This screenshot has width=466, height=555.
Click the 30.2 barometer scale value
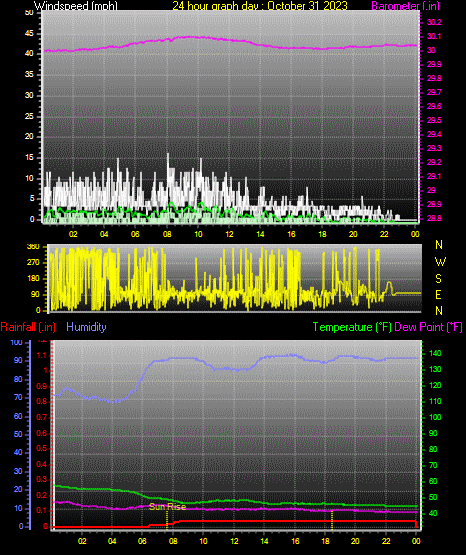coord(434,22)
